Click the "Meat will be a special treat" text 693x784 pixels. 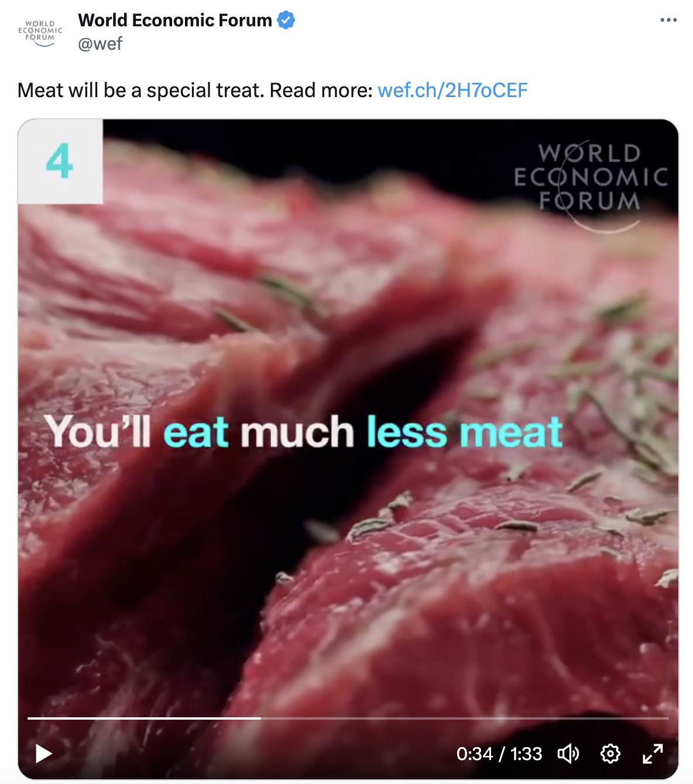141,90
